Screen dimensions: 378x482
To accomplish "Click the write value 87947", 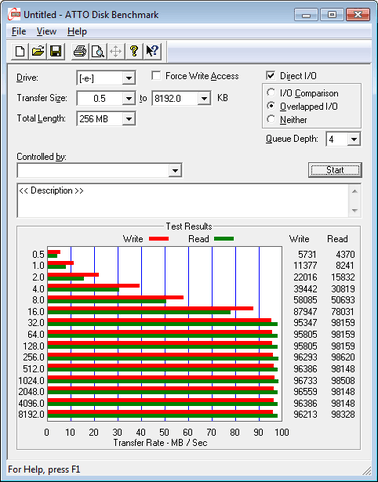I will [x=305, y=312].
